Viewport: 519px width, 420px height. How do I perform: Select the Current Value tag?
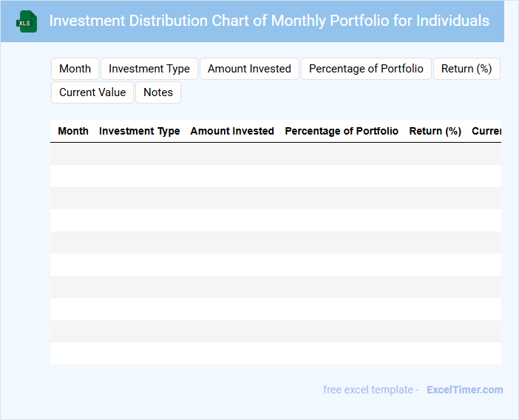92,92
